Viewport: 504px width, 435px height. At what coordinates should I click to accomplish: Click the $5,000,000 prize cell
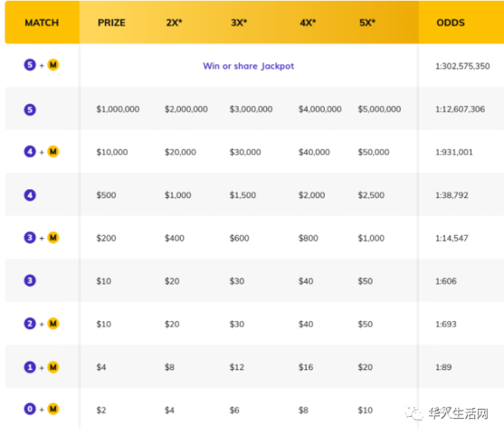380,109
